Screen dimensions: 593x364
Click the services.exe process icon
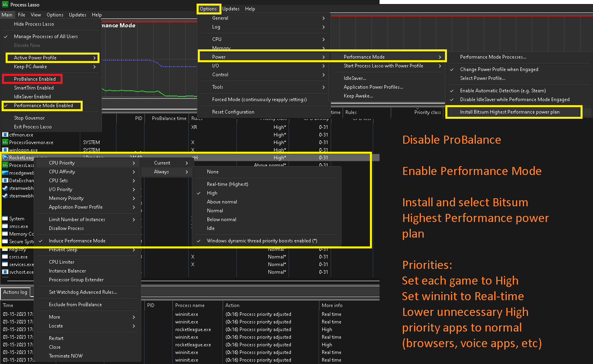click(5, 264)
